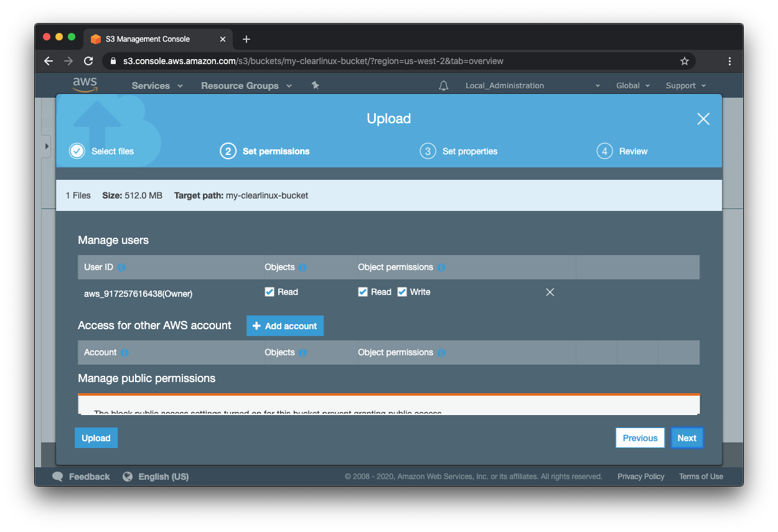Click the pin shortcut icon in navbar

pos(315,85)
